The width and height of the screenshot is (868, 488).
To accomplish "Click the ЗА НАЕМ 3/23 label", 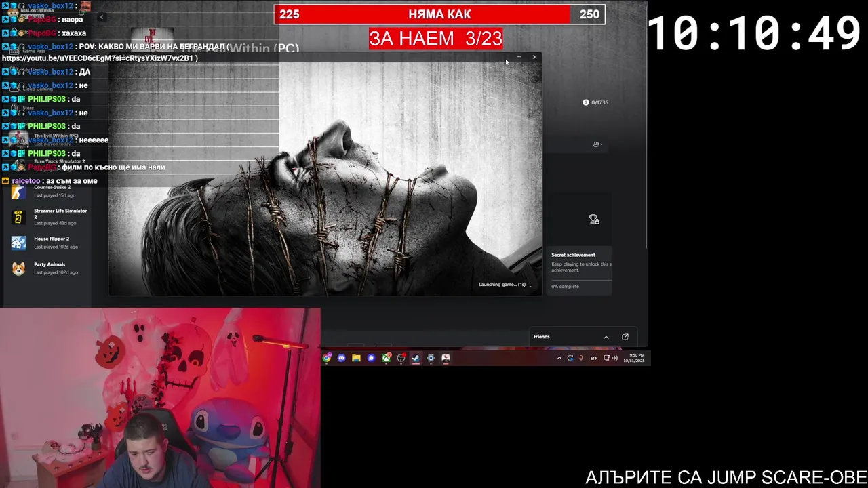I will tap(436, 39).
